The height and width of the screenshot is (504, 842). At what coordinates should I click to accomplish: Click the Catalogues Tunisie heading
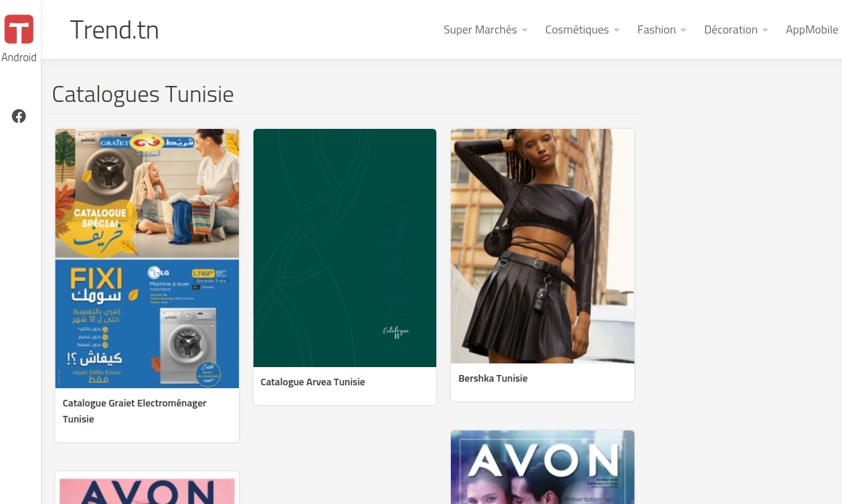(143, 95)
